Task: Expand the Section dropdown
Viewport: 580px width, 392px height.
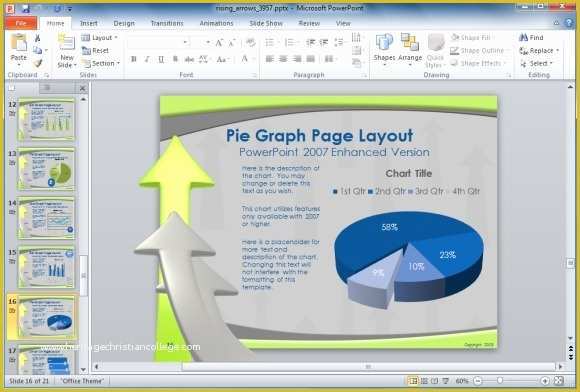Action: (x=101, y=63)
